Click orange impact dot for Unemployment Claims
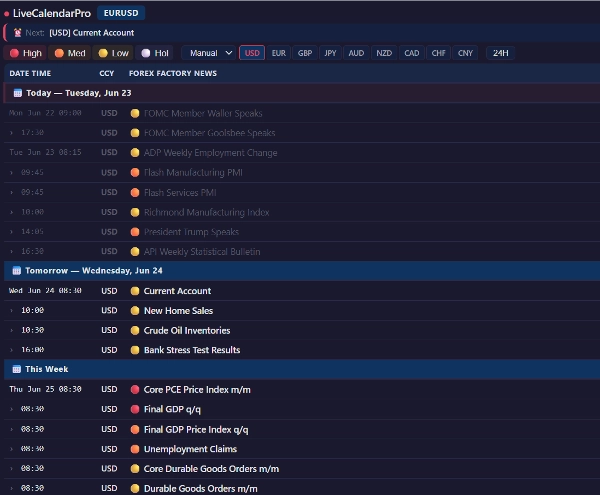The image size is (600, 495). [x=135, y=449]
